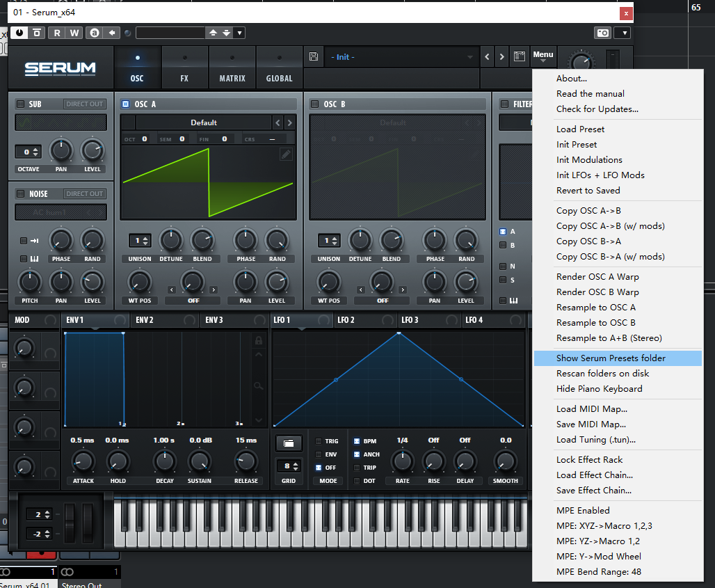Click the OSC A WT POS knob

click(x=140, y=282)
